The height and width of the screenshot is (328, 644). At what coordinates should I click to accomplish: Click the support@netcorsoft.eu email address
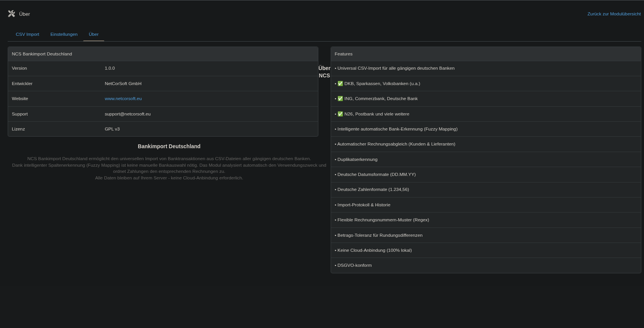point(127,114)
